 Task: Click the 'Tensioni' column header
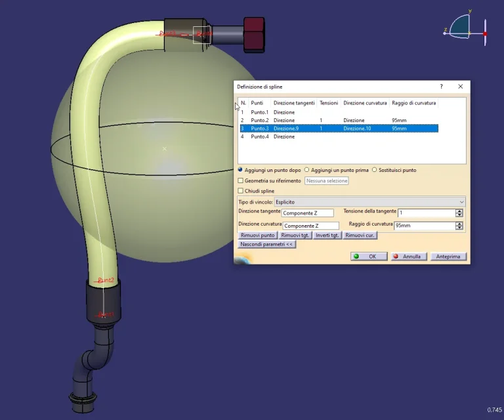click(x=329, y=103)
